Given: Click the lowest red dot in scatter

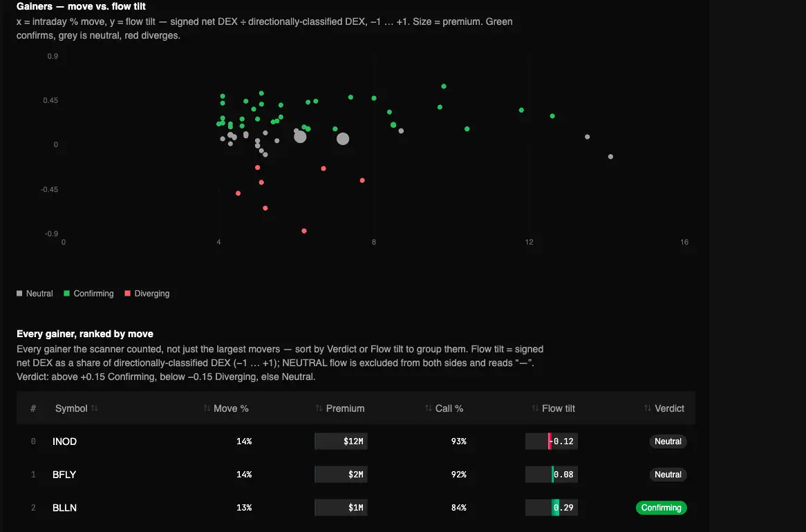Looking at the screenshot, I should coord(304,231).
